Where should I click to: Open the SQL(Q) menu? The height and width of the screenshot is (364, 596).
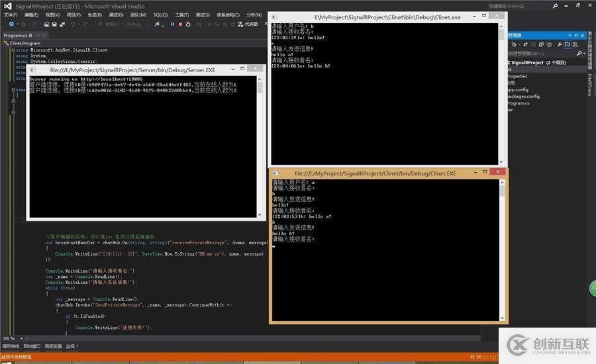pyautogui.click(x=160, y=15)
